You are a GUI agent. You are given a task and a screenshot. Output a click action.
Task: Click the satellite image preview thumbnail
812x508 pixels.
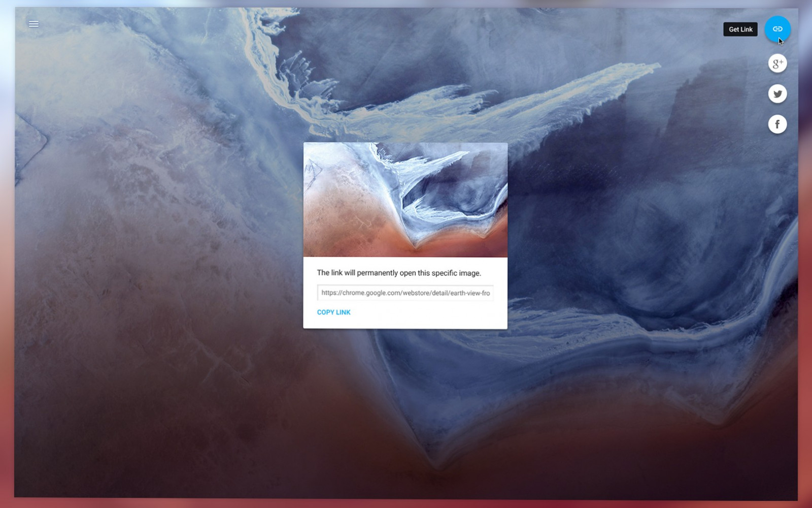click(405, 200)
